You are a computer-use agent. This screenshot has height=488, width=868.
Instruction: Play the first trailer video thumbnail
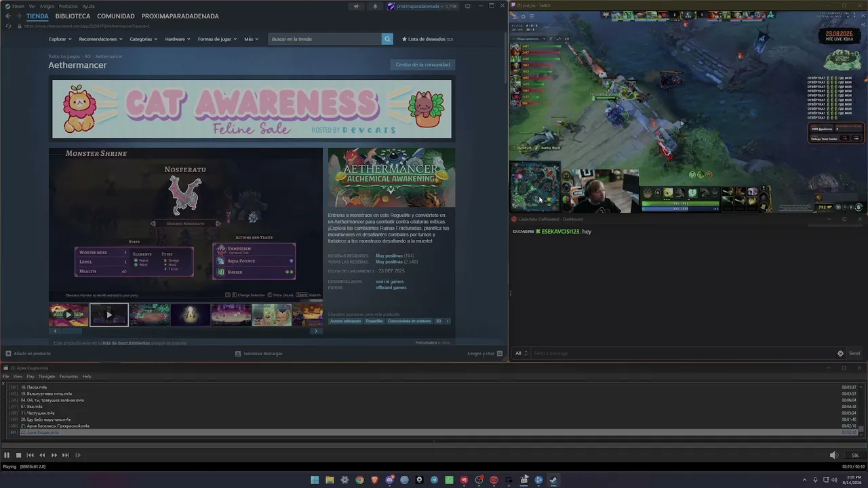tap(68, 314)
